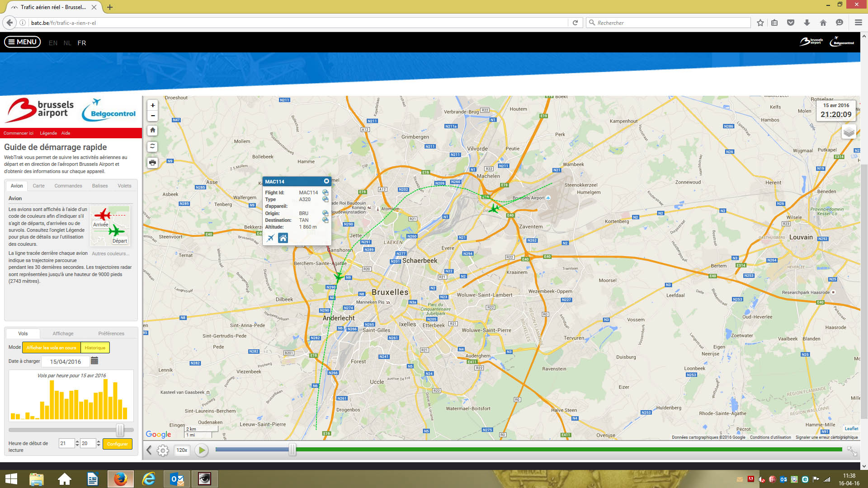Open Windows Start button
Image resolution: width=868 pixels, height=488 pixels.
coord(11,479)
